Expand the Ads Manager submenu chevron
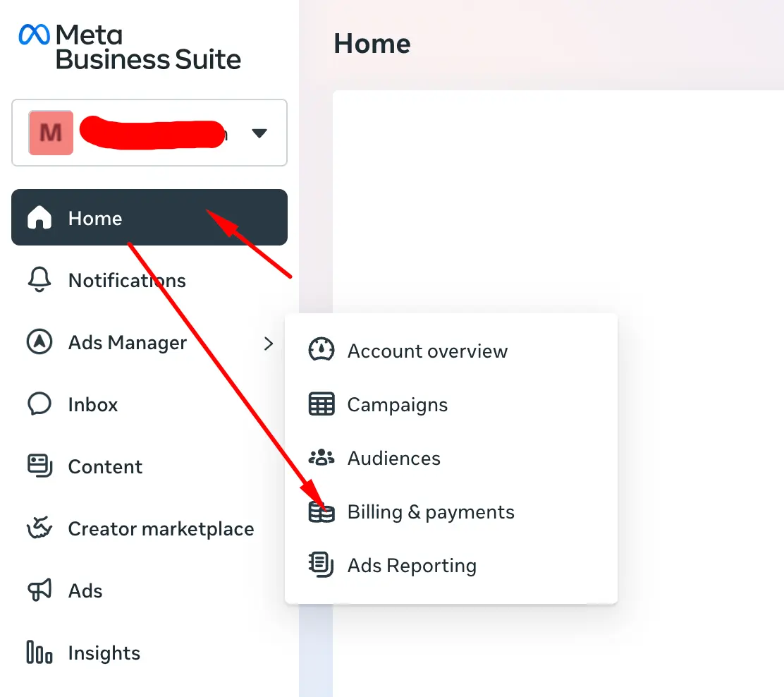 click(x=269, y=344)
